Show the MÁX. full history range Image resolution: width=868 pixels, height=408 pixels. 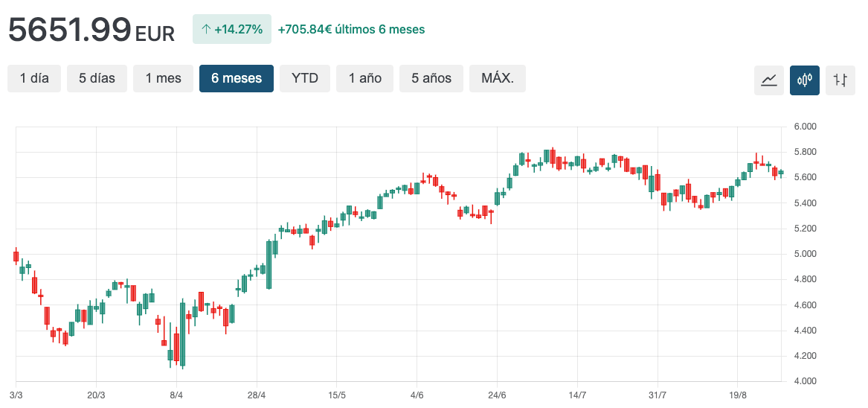[498, 78]
